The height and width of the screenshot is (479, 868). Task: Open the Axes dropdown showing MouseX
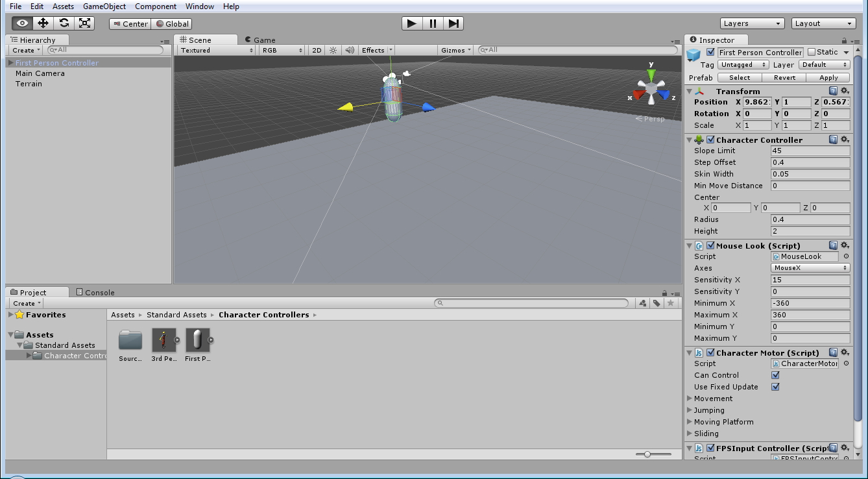tap(810, 267)
